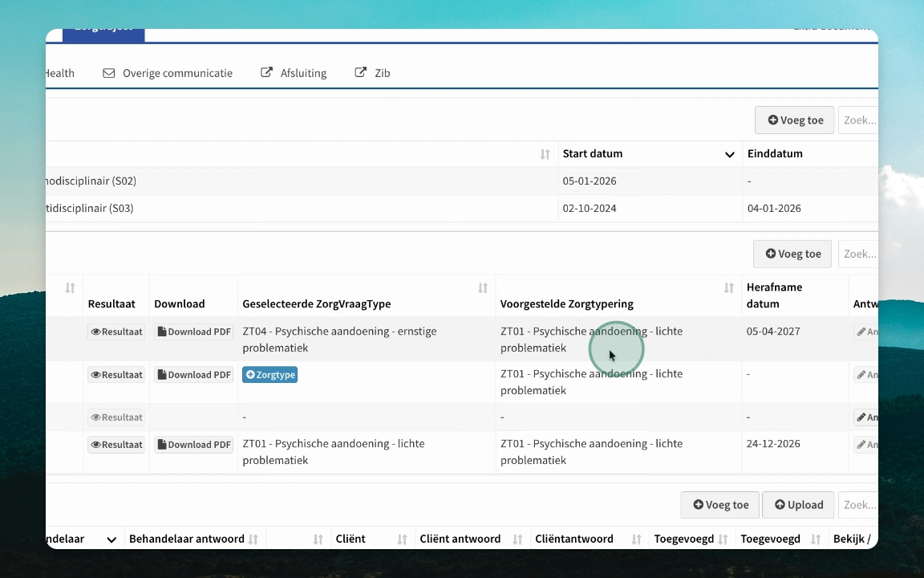This screenshot has height=578, width=924.
Task: Toggle the Start datum sort chevron
Action: tap(730, 154)
